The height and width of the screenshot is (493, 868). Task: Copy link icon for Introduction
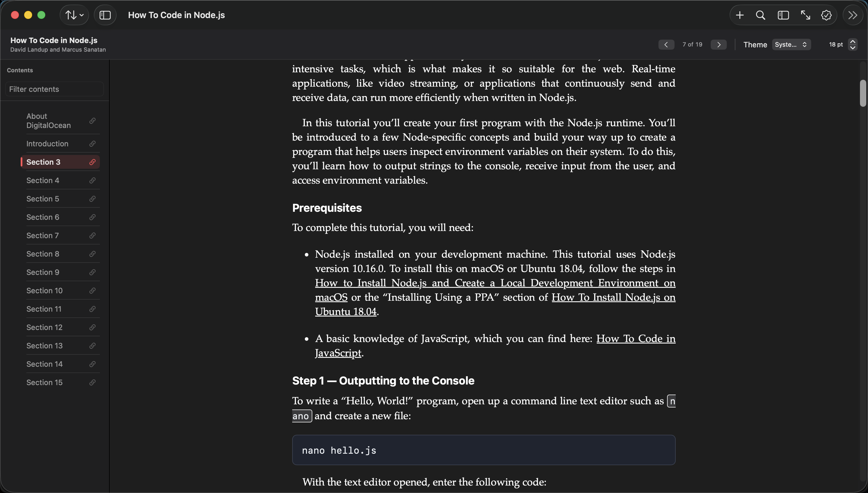tap(92, 143)
